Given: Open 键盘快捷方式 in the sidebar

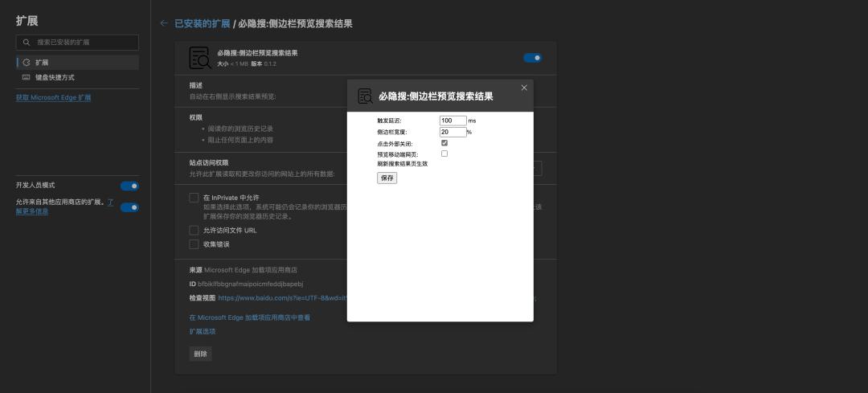Looking at the screenshot, I should pyautogui.click(x=77, y=77).
